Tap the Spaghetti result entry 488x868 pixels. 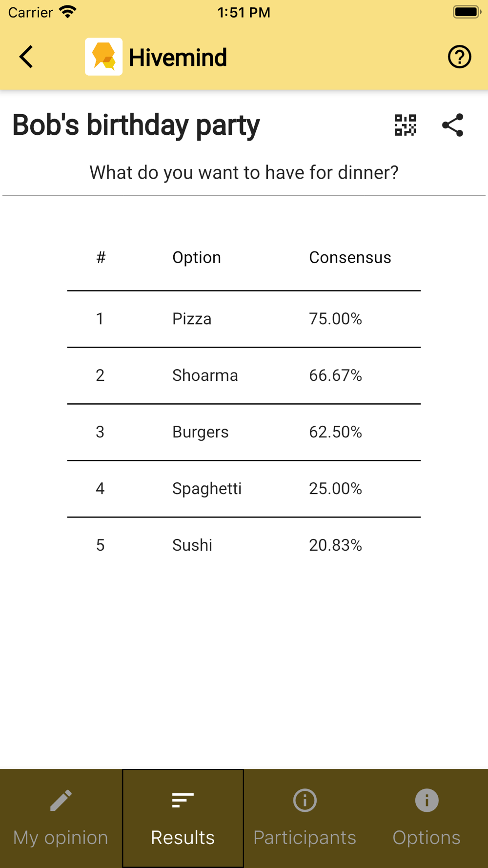click(x=244, y=489)
